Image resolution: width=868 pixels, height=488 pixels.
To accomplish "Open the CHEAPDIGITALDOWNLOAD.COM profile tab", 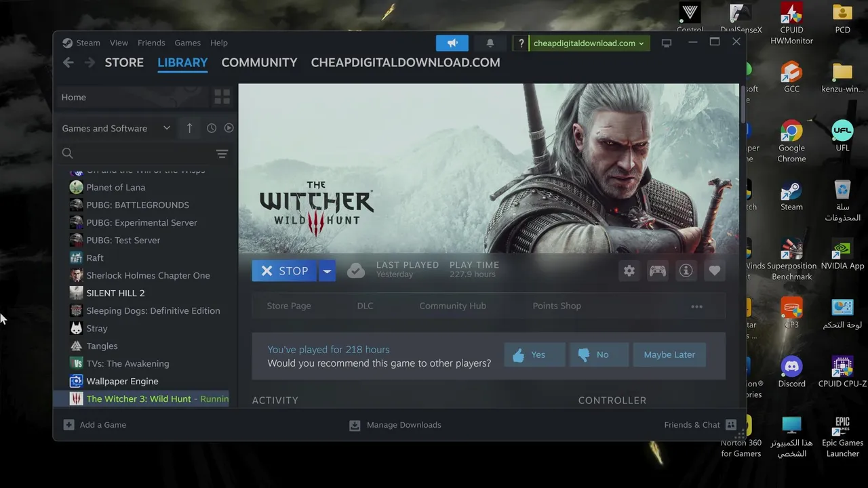I will [406, 62].
